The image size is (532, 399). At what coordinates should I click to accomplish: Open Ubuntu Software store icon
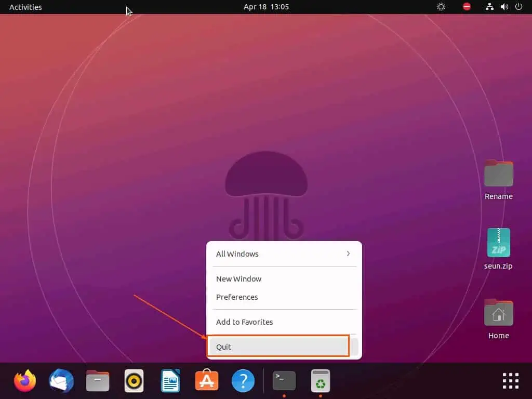pos(207,380)
